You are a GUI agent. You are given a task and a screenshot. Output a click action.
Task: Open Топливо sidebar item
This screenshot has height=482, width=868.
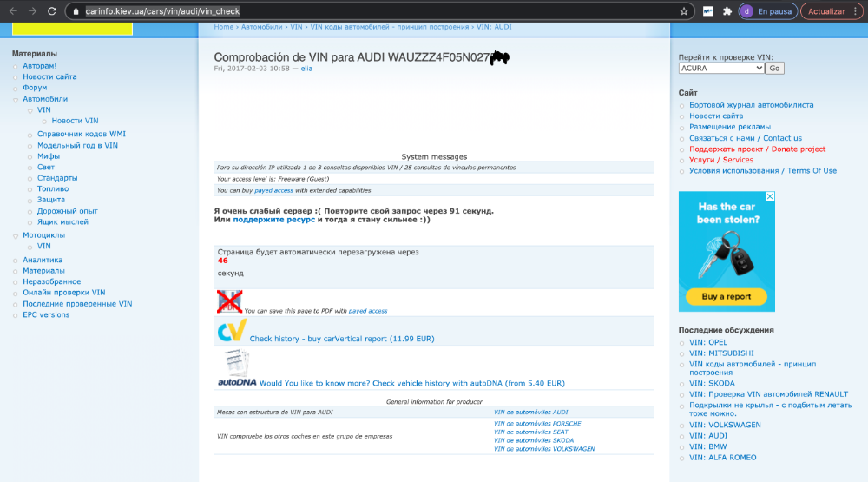click(x=53, y=189)
